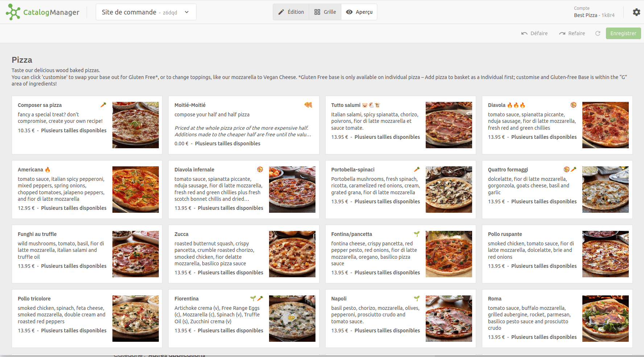Viewport: 644px width, 357px height.
Task: Open the Pollo tricolore pizza image
Action: 136,319
